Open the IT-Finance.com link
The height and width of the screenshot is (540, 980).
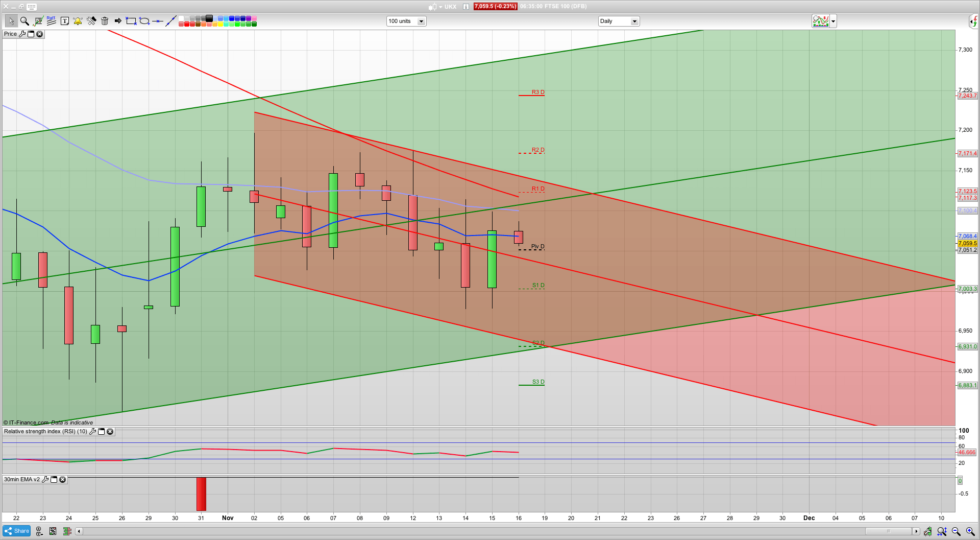(27, 422)
